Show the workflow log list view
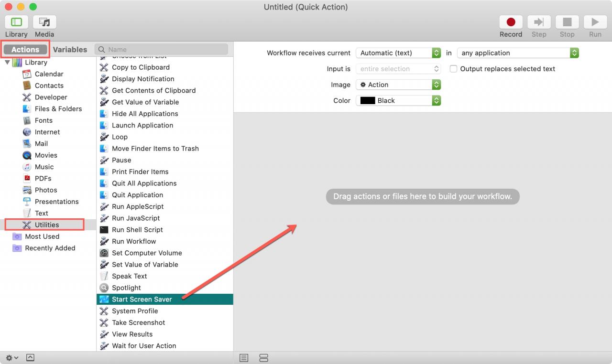The width and height of the screenshot is (612, 364). tap(244, 358)
